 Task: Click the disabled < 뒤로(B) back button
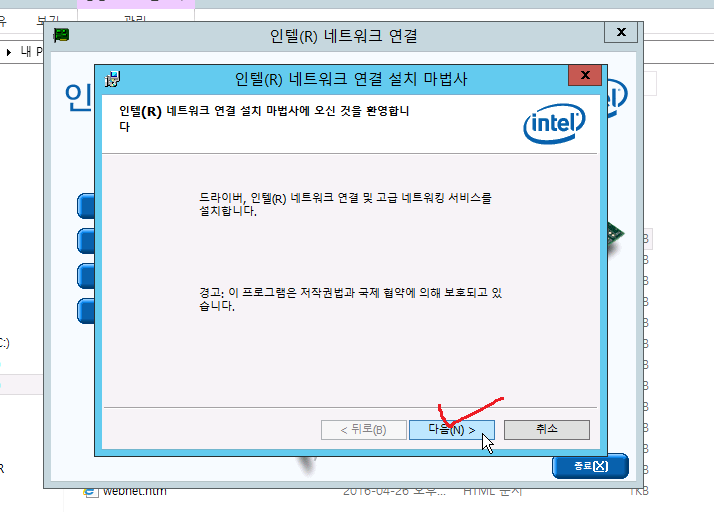[x=363, y=430]
